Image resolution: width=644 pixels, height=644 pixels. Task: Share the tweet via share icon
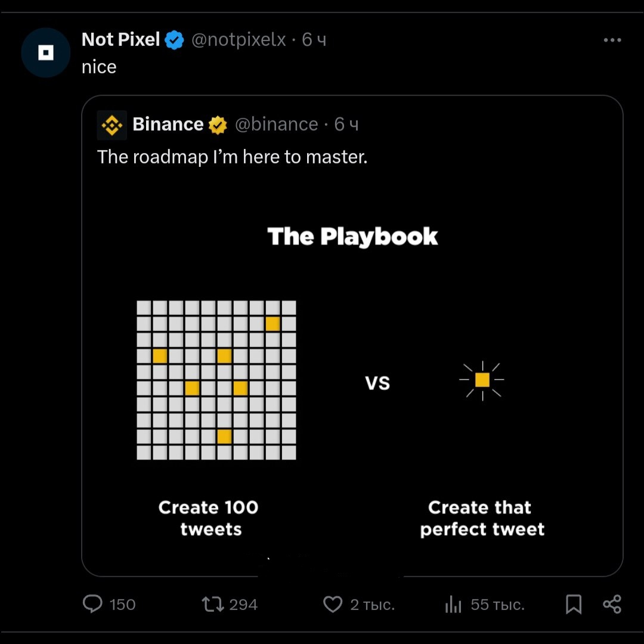[612, 605]
